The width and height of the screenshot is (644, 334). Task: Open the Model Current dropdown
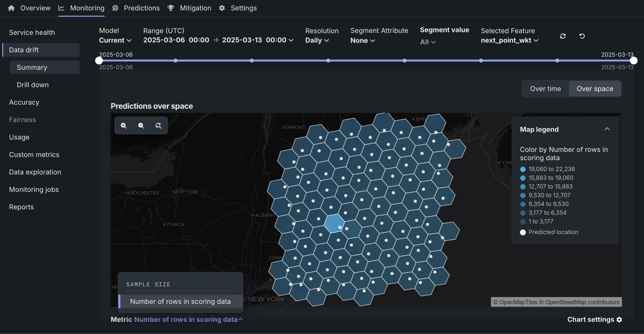pos(115,40)
